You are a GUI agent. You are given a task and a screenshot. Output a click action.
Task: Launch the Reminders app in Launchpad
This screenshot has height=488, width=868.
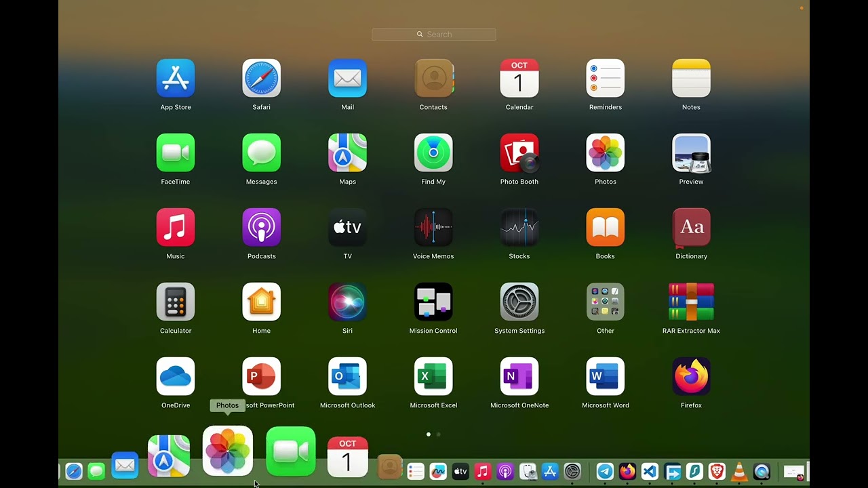pos(605,78)
